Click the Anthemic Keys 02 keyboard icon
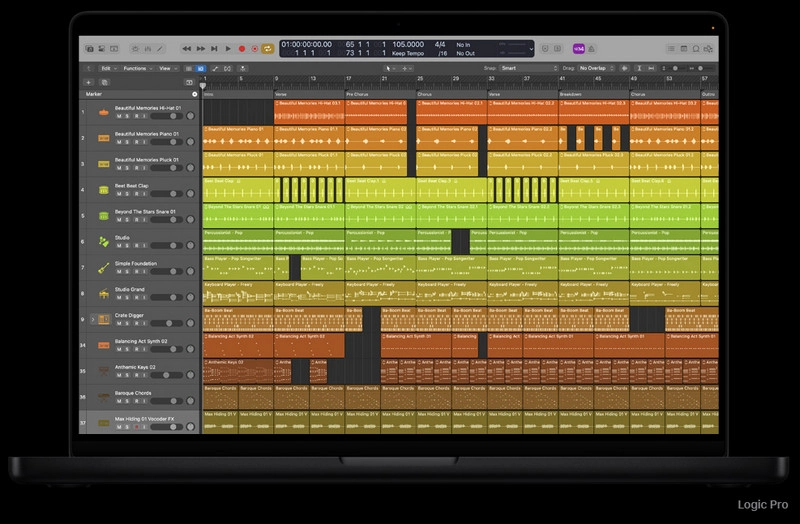 103,372
